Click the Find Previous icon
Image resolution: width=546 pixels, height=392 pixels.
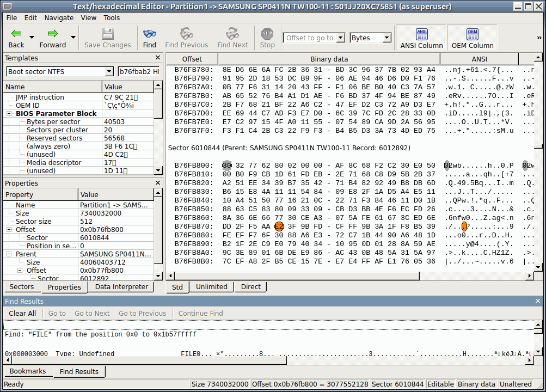point(186,34)
